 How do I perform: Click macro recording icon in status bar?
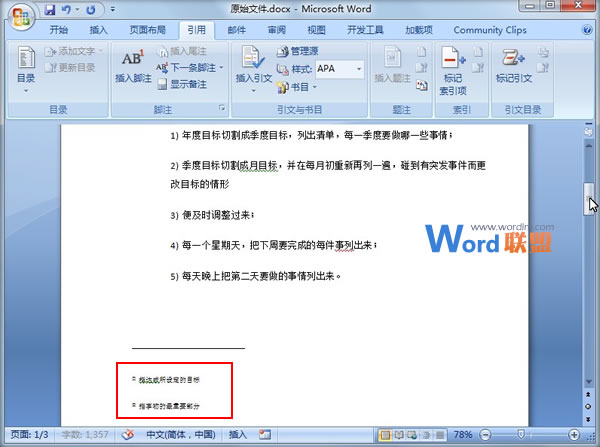pos(265,435)
